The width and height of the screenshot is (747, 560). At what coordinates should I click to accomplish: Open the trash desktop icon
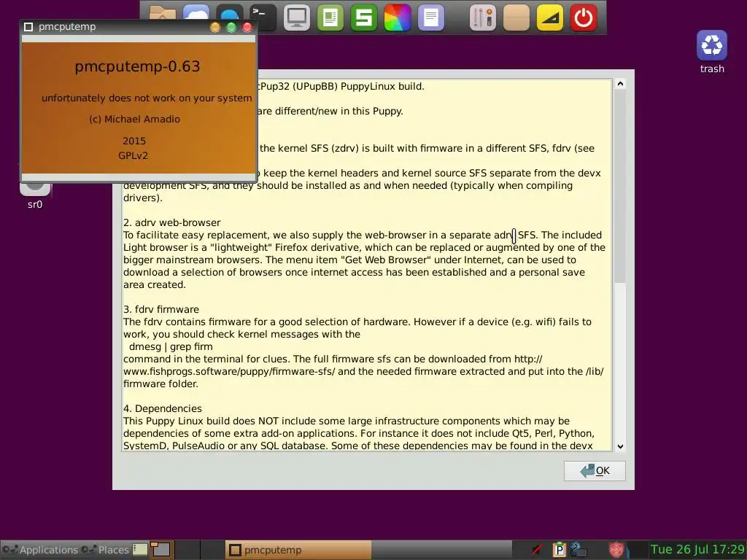pyautogui.click(x=712, y=52)
